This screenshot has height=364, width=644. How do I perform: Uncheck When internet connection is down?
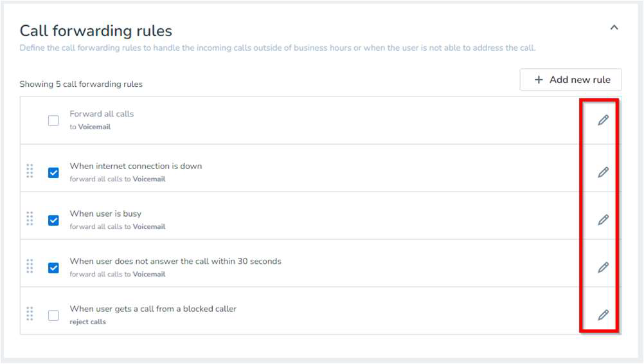[54, 172]
